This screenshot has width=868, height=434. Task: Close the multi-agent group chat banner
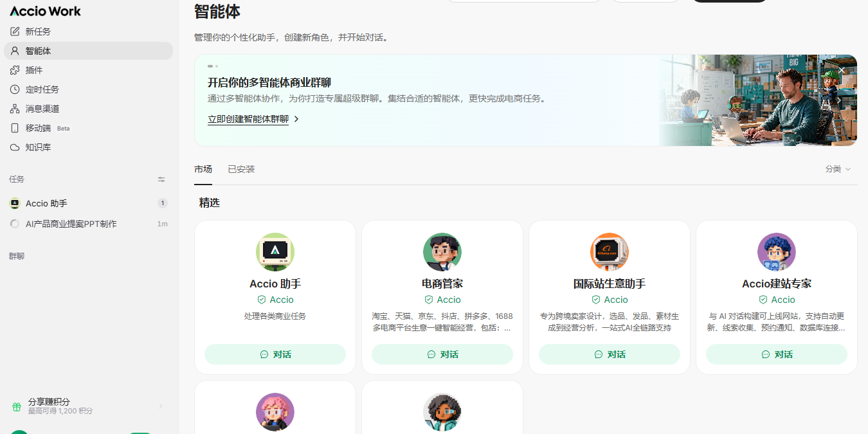(842, 70)
